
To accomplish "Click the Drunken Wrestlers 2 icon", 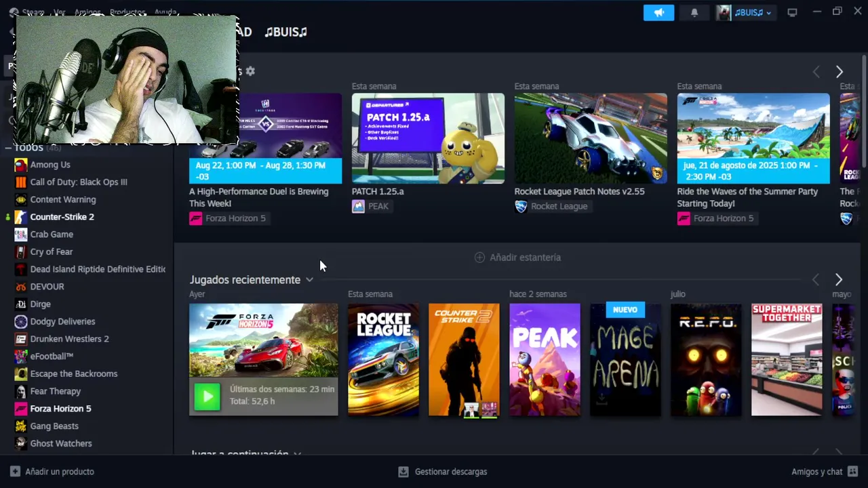I will click(21, 339).
